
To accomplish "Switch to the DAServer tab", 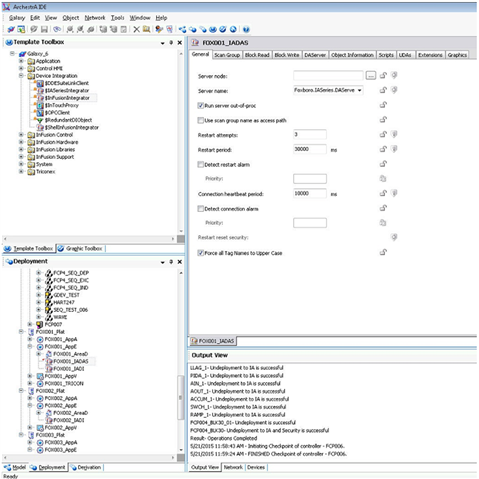I will (315, 55).
